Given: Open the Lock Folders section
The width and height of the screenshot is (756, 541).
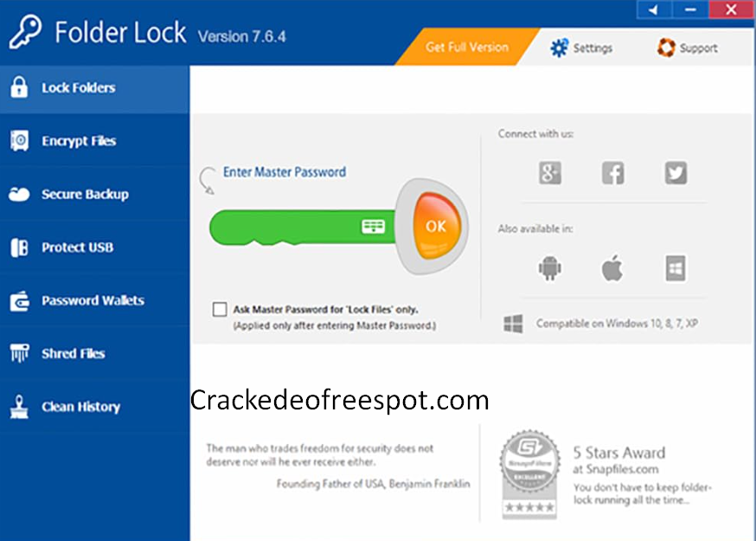Looking at the screenshot, I should [94, 88].
